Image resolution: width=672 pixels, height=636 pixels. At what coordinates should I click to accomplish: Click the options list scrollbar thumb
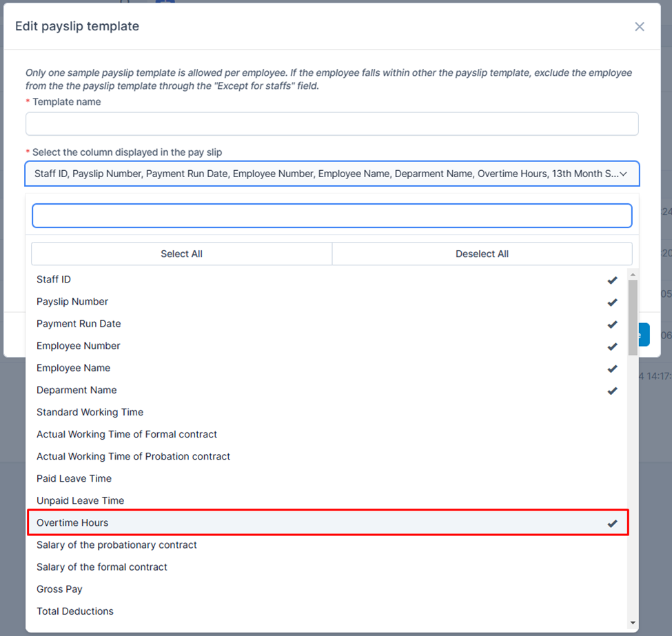coord(633,317)
